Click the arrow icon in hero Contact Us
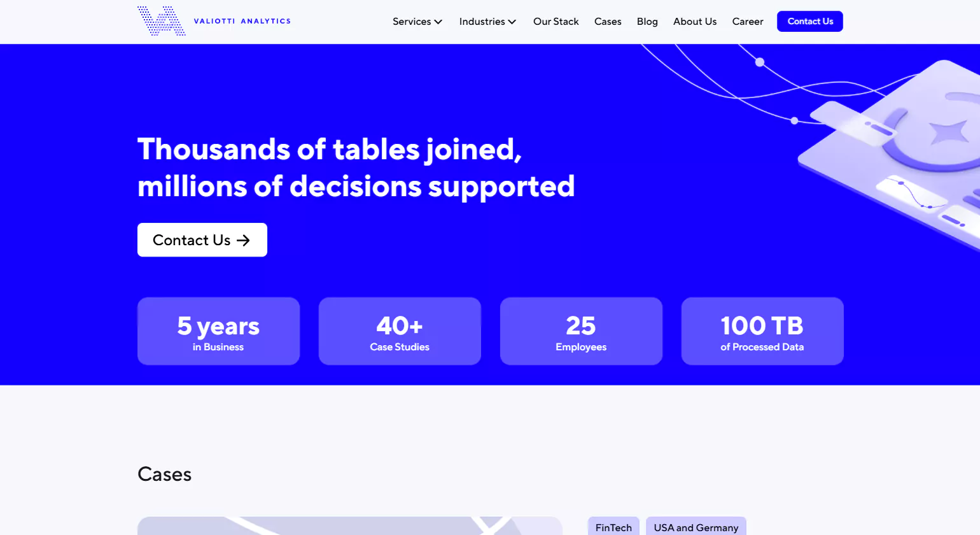This screenshot has width=980, height=535. (243, 240)
